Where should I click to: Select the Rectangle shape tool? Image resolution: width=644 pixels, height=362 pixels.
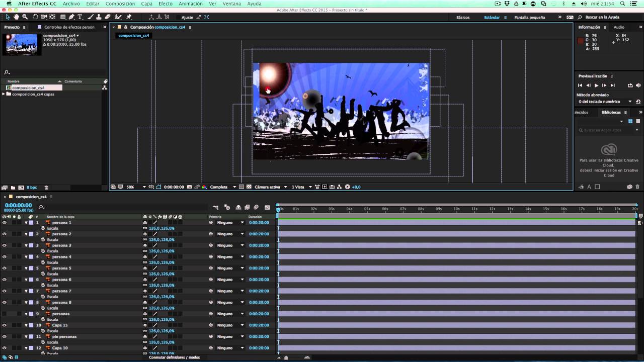coord(63,17)
